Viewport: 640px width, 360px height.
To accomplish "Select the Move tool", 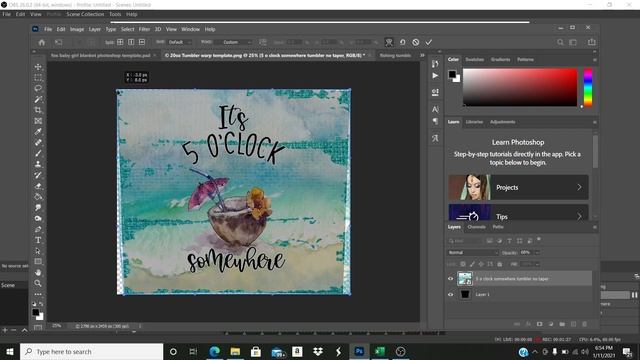I will click(38, 67).
